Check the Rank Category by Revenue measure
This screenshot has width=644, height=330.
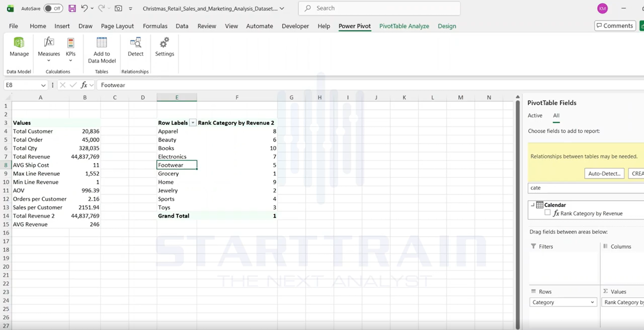coord(547,213)
